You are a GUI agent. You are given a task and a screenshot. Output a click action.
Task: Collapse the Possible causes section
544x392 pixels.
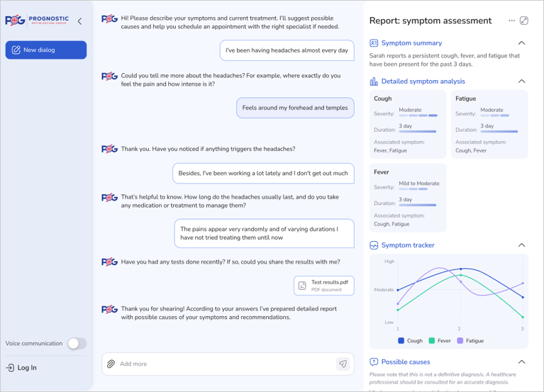point(521,362)
